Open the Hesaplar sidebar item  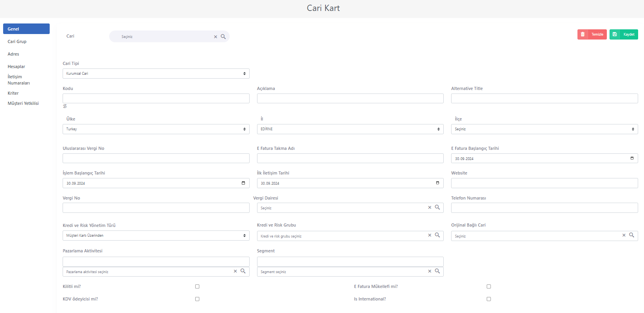[16, 67]
